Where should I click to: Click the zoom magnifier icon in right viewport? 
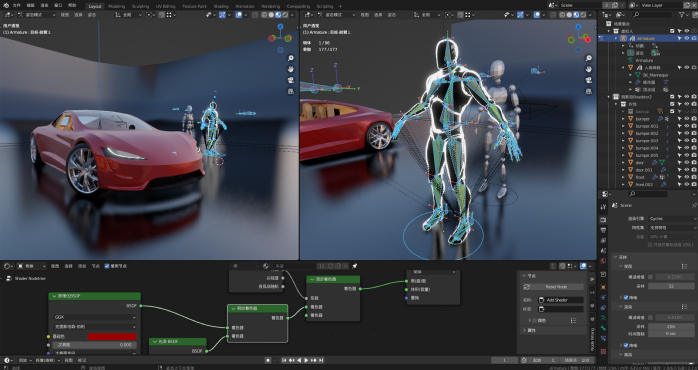tap(588, 58)
